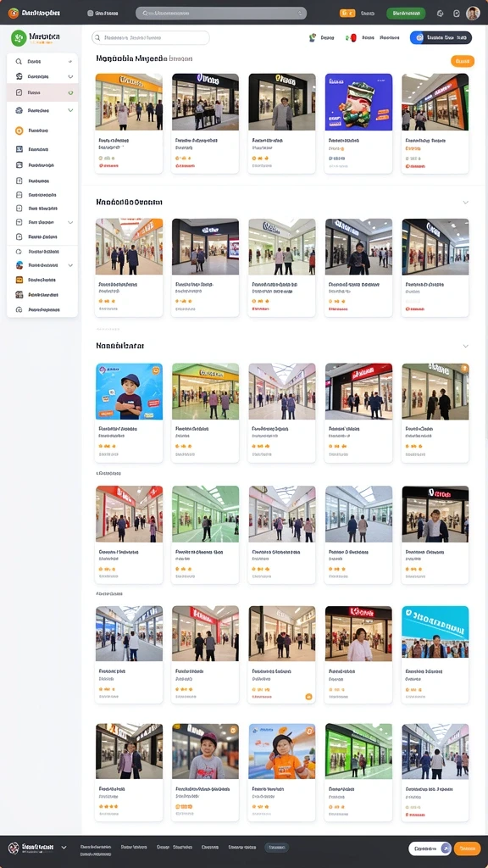The width and height of the screenshot is (488, 868).
Task: Toggle the green indicator on the highlighted sidebar row
Action: 70,92
